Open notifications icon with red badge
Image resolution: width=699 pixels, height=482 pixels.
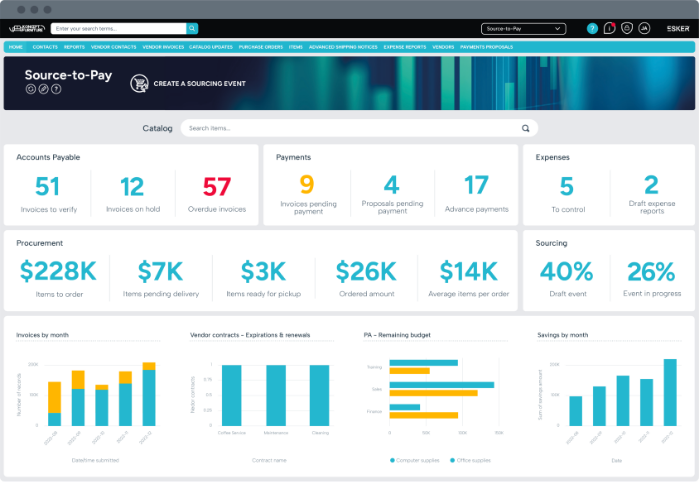click(x=610, y=29)
